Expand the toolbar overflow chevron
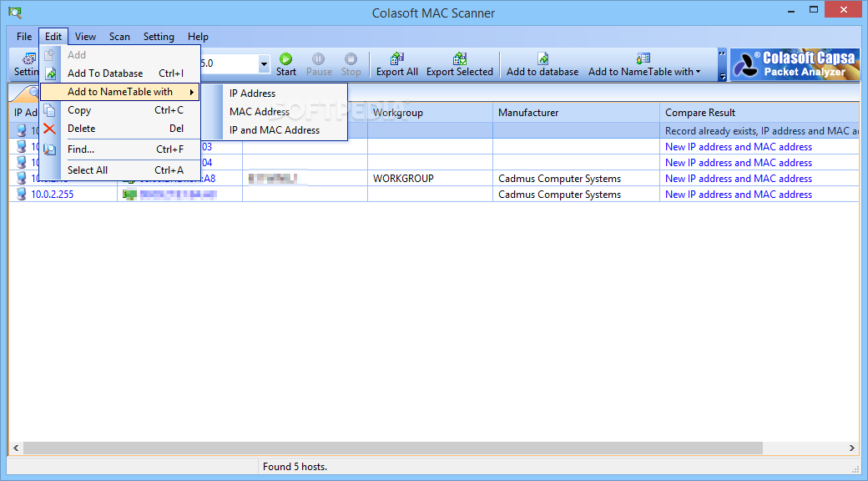Viewport: 868px width, 481px height. 722,53
